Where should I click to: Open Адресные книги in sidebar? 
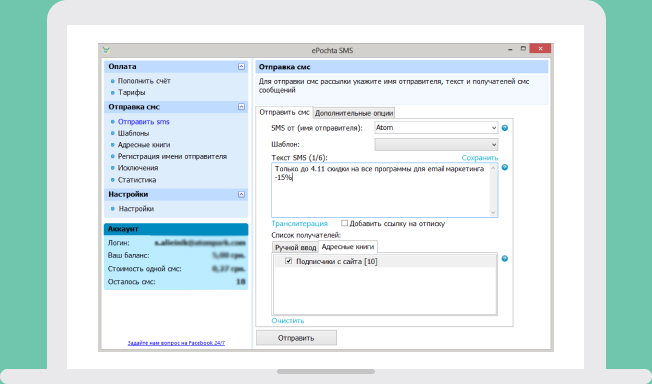click(144, 145)
